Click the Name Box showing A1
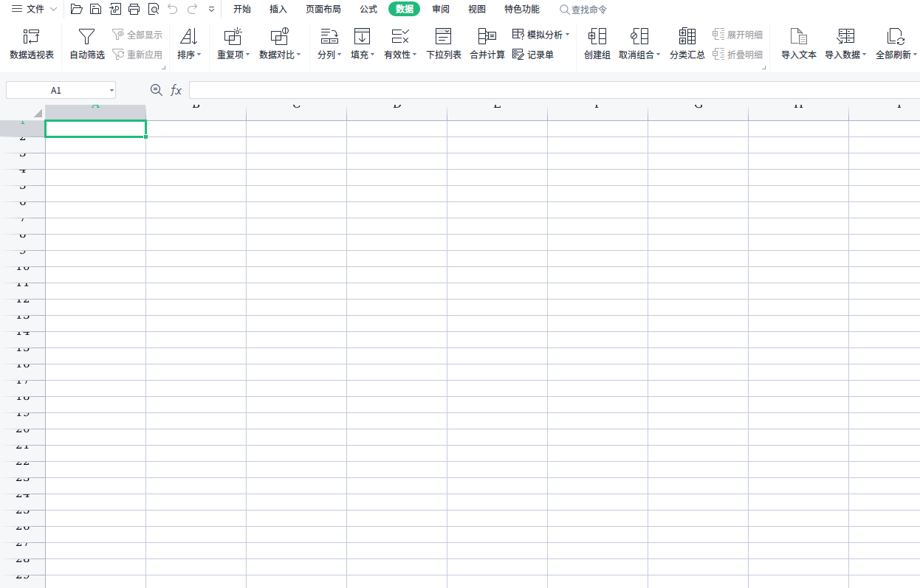This screenshot has width=920, height=588. point(56,90)
